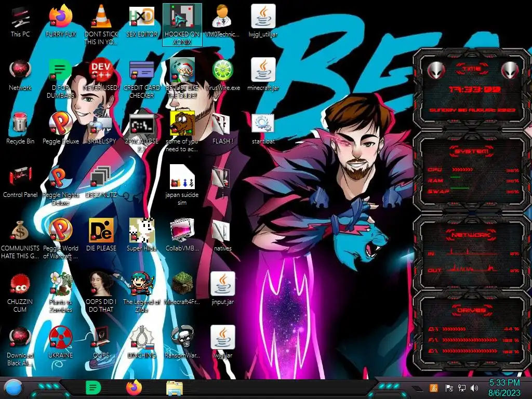Screen dimensions: 532x399
Task: Open the RansomWar... skull icon
Action: (x=182, y=342)
